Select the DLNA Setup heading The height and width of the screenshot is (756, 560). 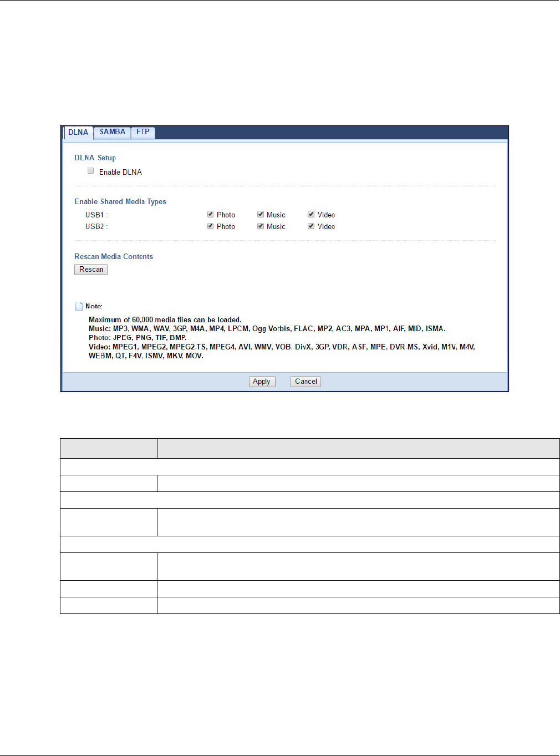pyautogui.click(x=95, y=158)
